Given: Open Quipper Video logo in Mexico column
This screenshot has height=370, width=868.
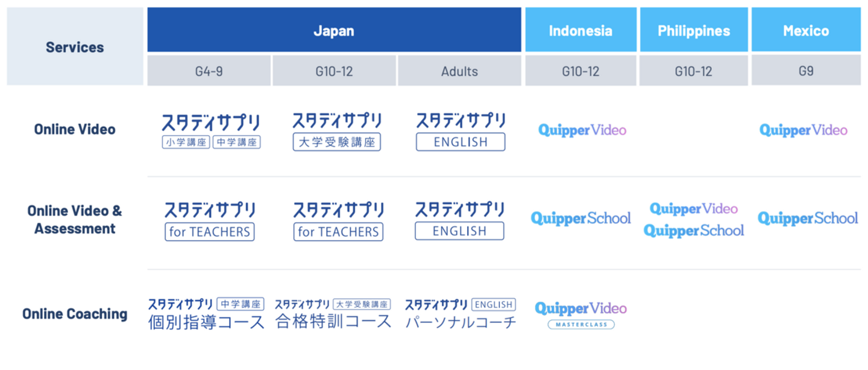Looking at the screenshot, I should pyautogui.click(x=804, y=130).
